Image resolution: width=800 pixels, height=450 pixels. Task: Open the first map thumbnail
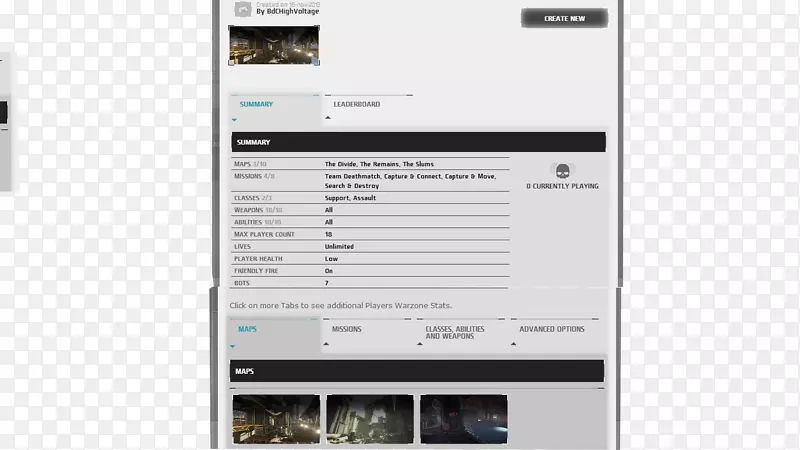[x=276, y=419]
